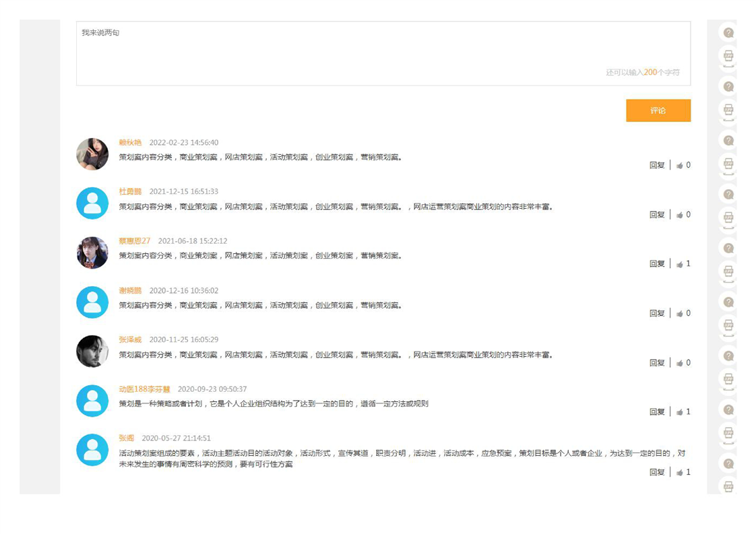Open 张泽威's avatar photo
This screenshot has height=534, width=756.
tap(92, 352)
